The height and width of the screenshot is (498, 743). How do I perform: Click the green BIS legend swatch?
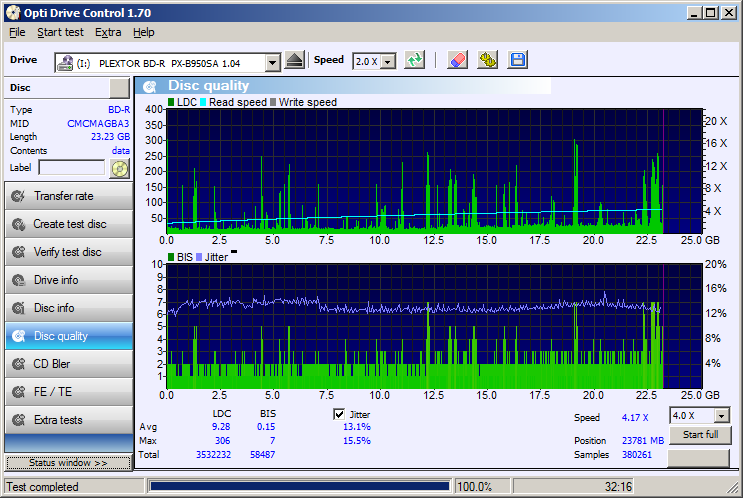171,257
